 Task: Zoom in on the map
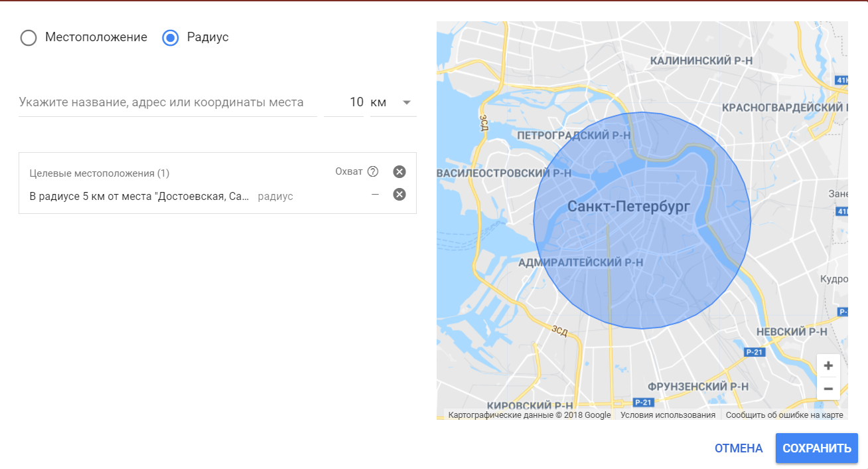click(x=828, y=365)
